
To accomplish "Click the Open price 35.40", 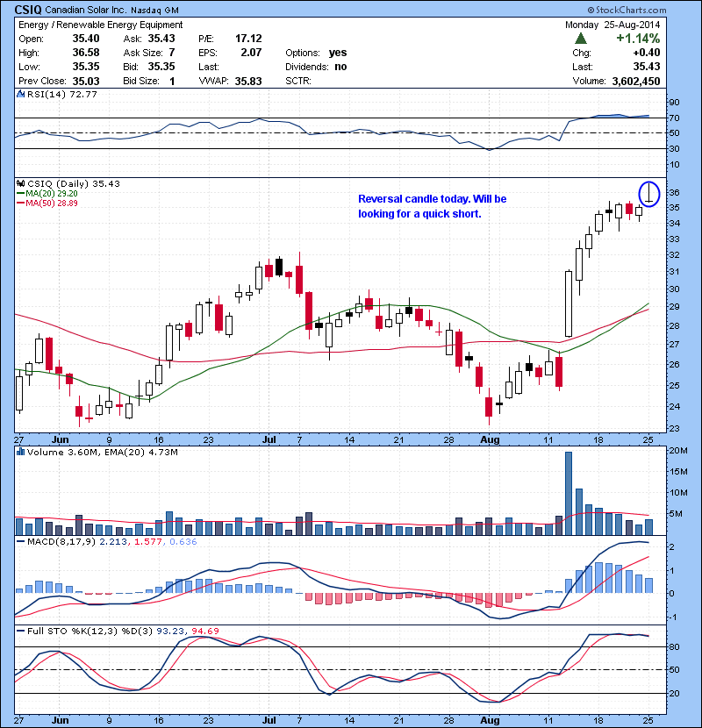I will point(86,39).
